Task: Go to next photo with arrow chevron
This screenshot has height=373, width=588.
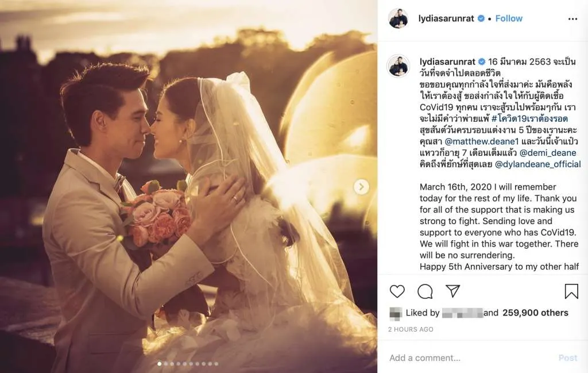Action: point(362,186)
